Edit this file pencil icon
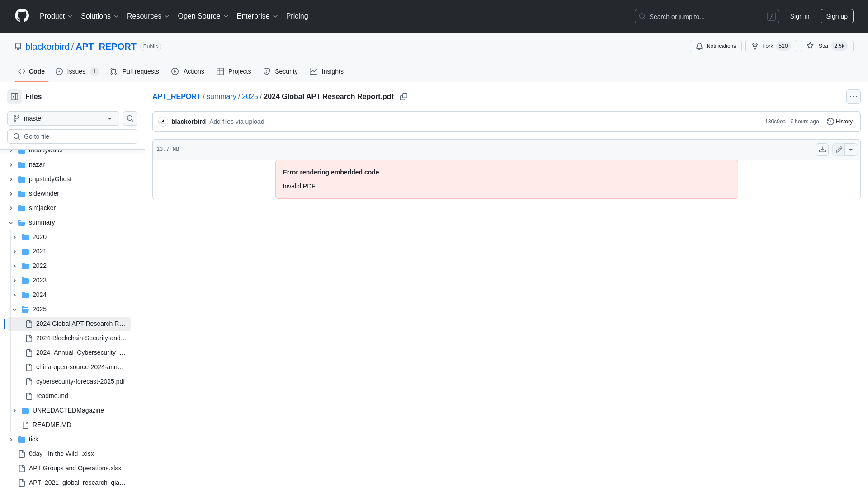The width and height of the screenshot is (868, 488). tap(839, 150)
